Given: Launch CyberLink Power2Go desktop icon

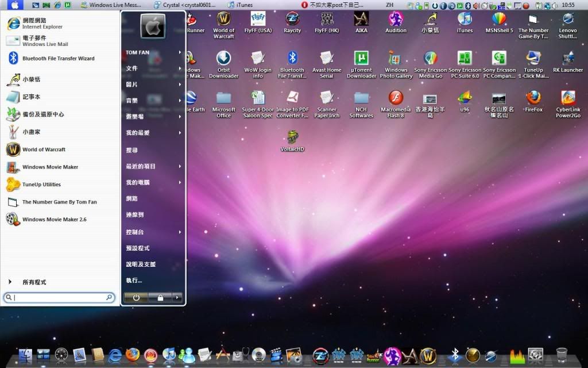Looking at the screenshot, I should pyautogui.click(x=568, y=104).
